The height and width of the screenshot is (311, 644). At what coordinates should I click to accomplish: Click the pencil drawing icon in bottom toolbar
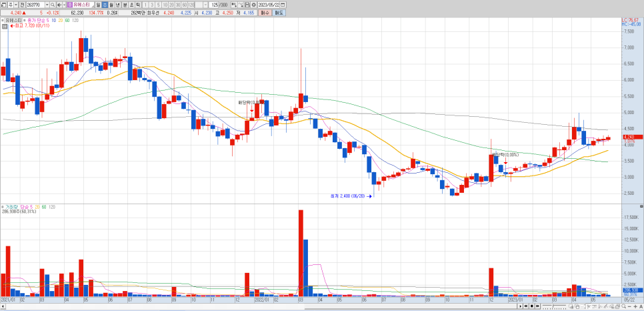pyautogui.click(x=606, y=306)
